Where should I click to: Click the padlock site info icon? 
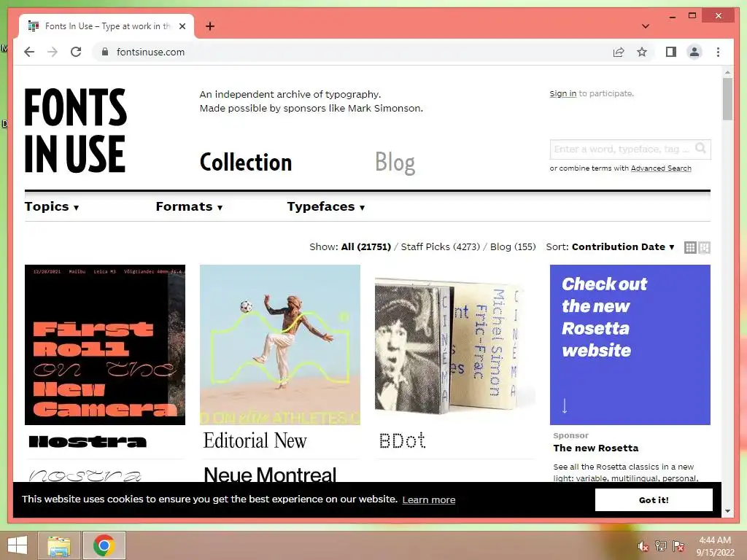(x=105, y=52)
